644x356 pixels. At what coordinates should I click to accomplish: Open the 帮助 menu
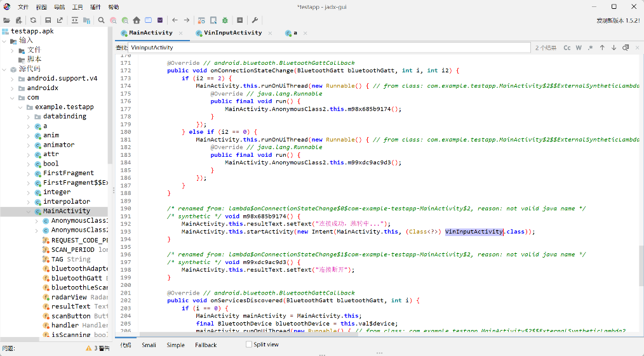click(x=114, y=7)
